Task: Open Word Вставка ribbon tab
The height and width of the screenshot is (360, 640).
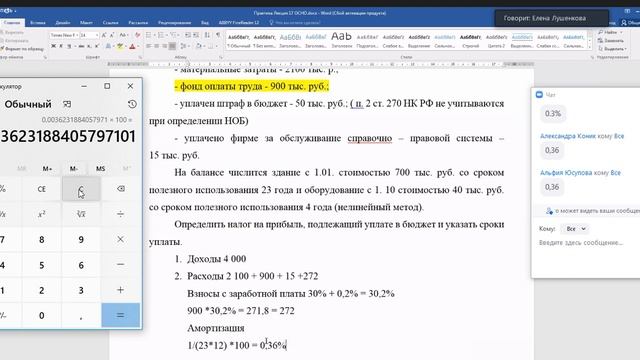Action: (38, 22)
